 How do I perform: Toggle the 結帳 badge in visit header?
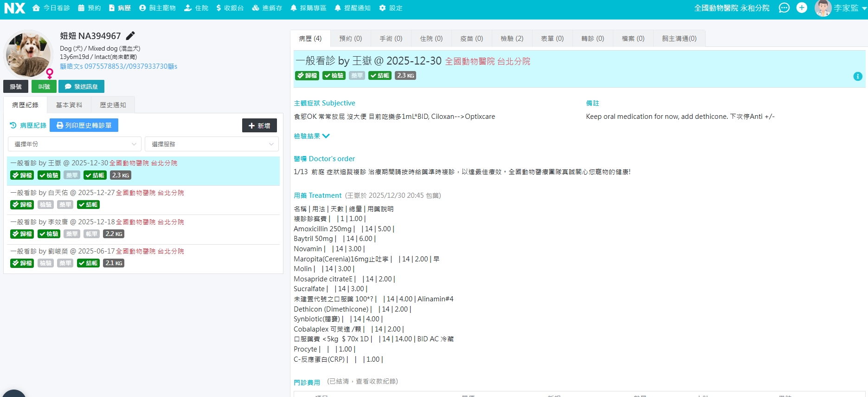379,76
